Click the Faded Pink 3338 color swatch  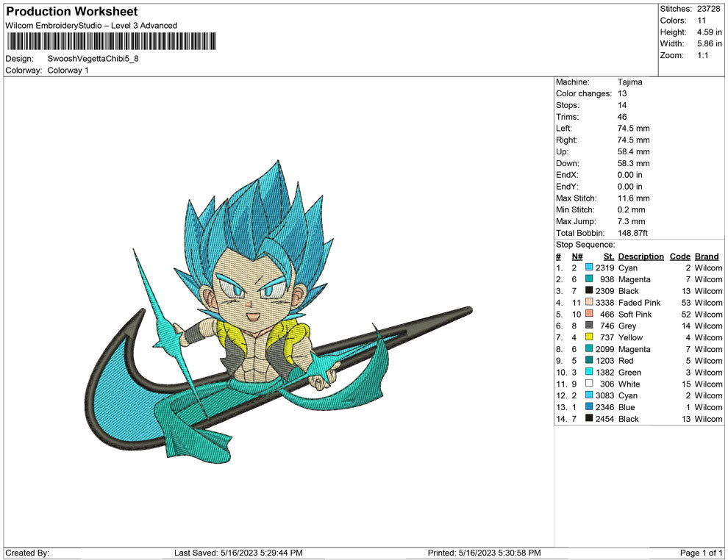(589, 302)
